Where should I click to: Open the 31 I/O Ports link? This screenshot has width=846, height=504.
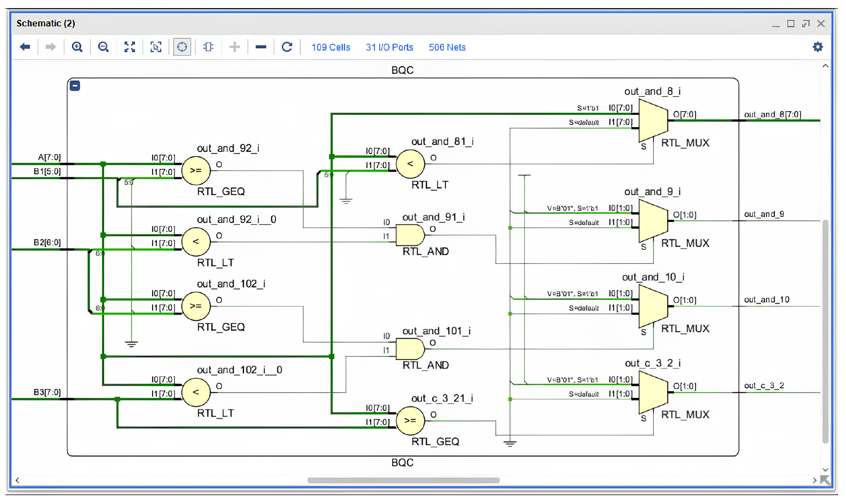pos(389,47)
